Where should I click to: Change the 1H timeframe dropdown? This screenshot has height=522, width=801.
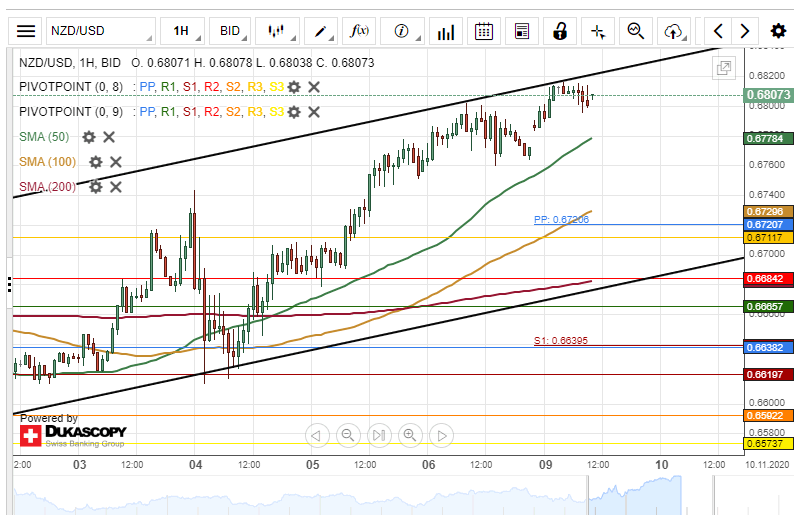(x=182, y=31)
